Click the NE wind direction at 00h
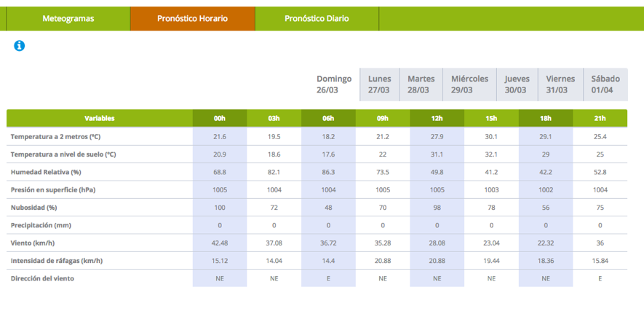This screenshot has height=314, width=644. click(220, 278)
